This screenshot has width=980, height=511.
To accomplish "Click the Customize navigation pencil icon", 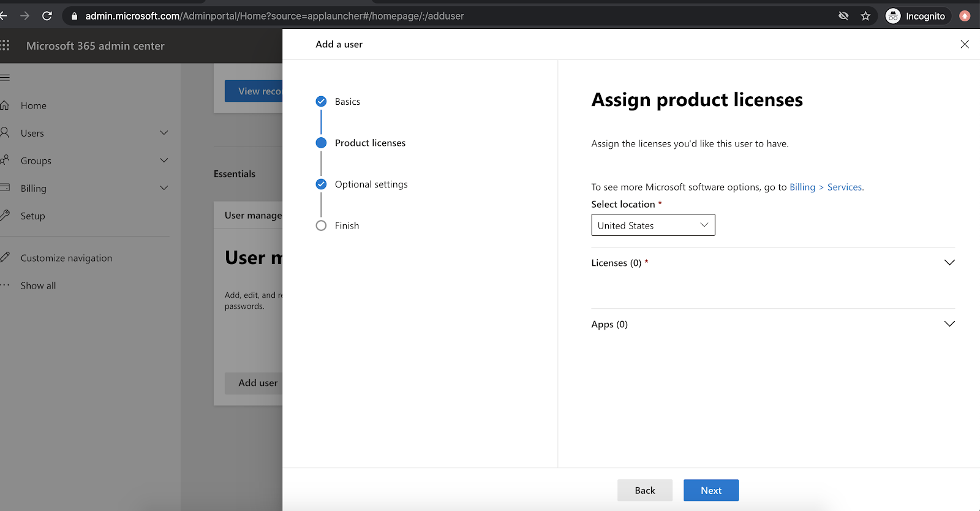I will [5, 257].
